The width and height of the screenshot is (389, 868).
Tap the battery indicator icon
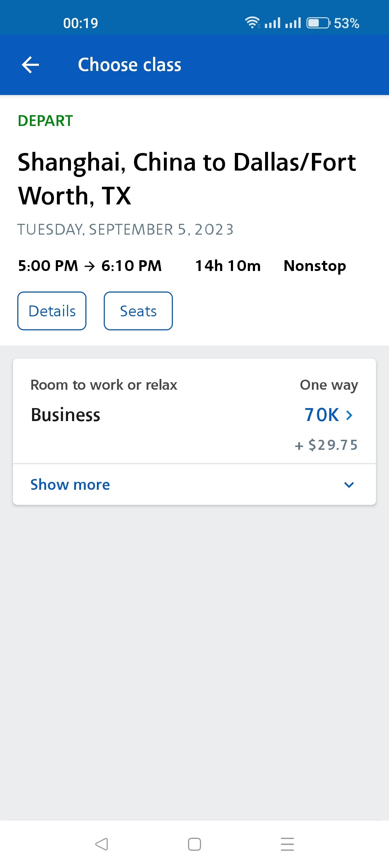point(318,23)
